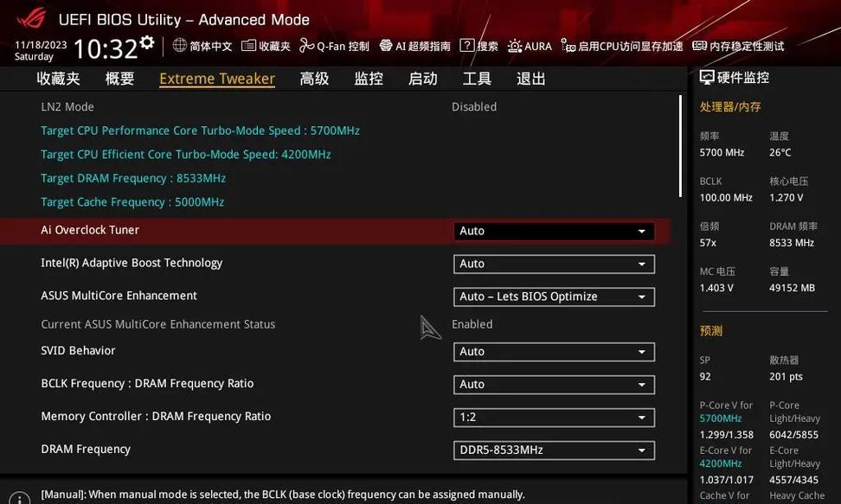The image size is (841, 504).
Task: Click the AURA label
Action: [x=538, y=46]
